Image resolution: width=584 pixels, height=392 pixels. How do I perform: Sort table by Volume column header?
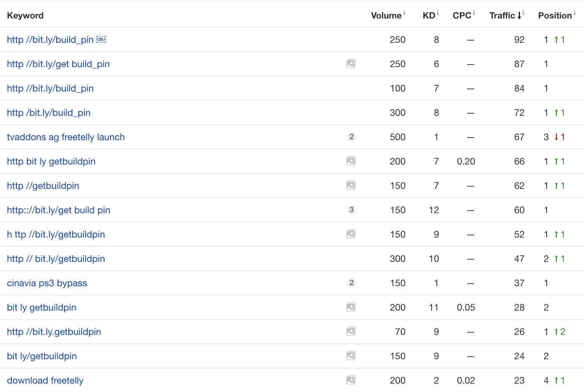pos(386,16)
